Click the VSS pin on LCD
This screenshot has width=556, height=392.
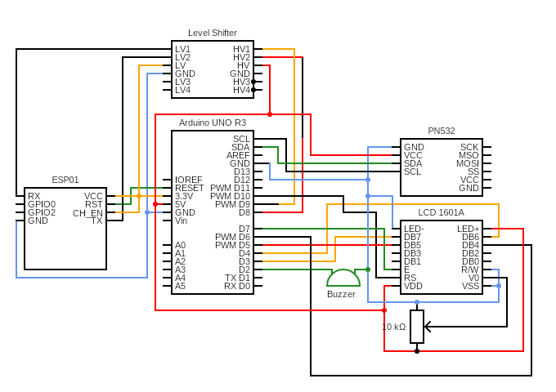470,286
